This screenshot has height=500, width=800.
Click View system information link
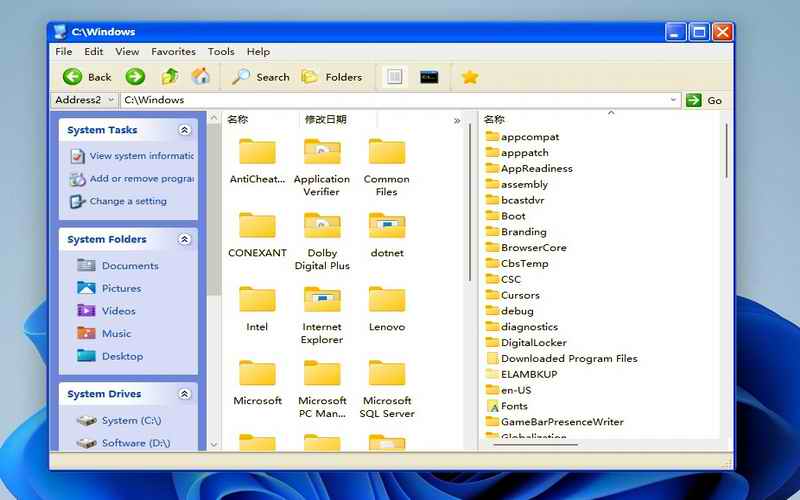click(132, 156)
